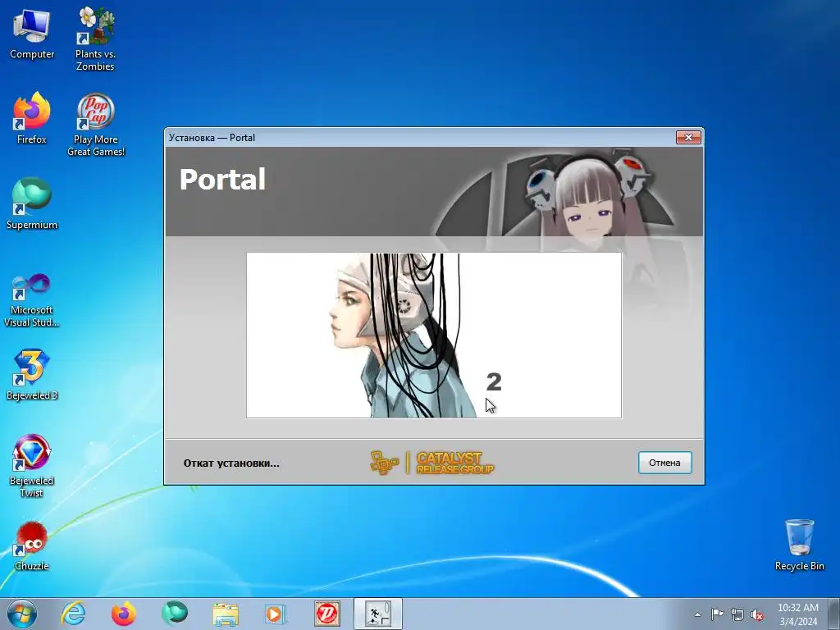Launch Firefox from the taskbar
The image size is (840, 630).
point(124,614)
